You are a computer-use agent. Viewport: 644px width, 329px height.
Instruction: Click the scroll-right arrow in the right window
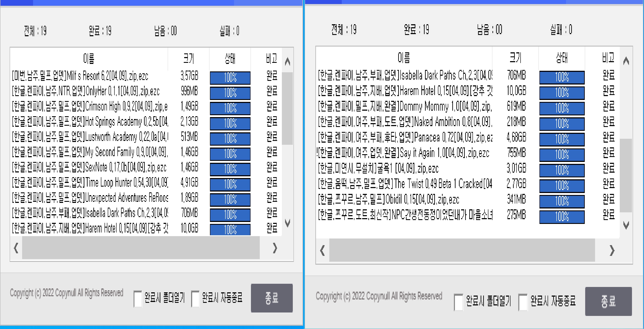[612, 250]
